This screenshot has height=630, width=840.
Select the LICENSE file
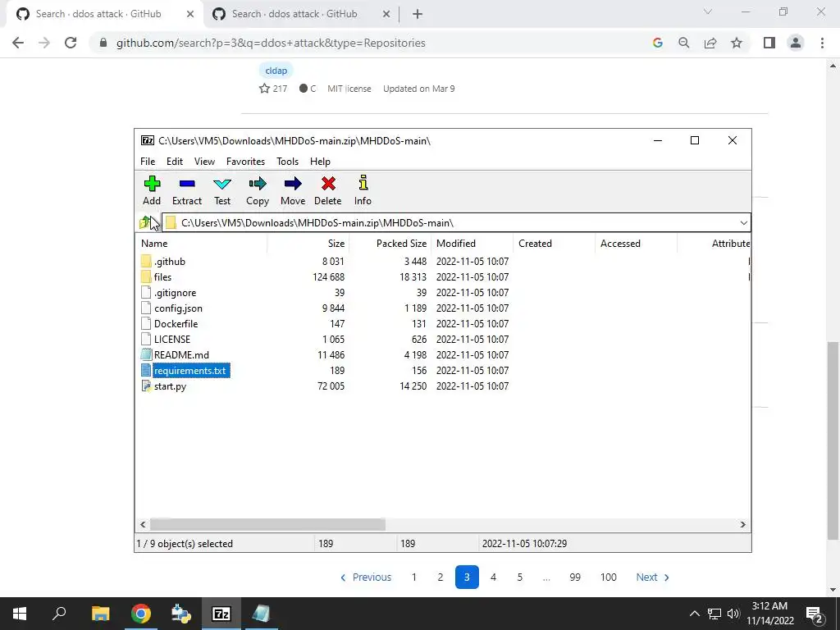click(172, 340)
